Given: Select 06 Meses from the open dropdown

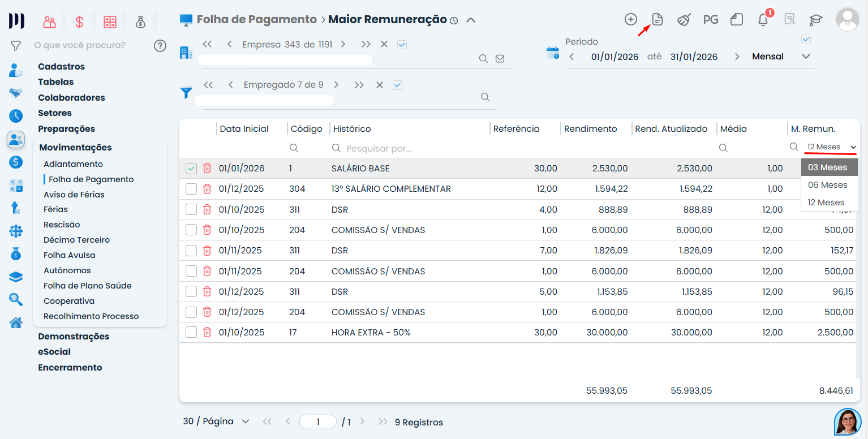Looking at the screenshot, I should tap(829, 184).
